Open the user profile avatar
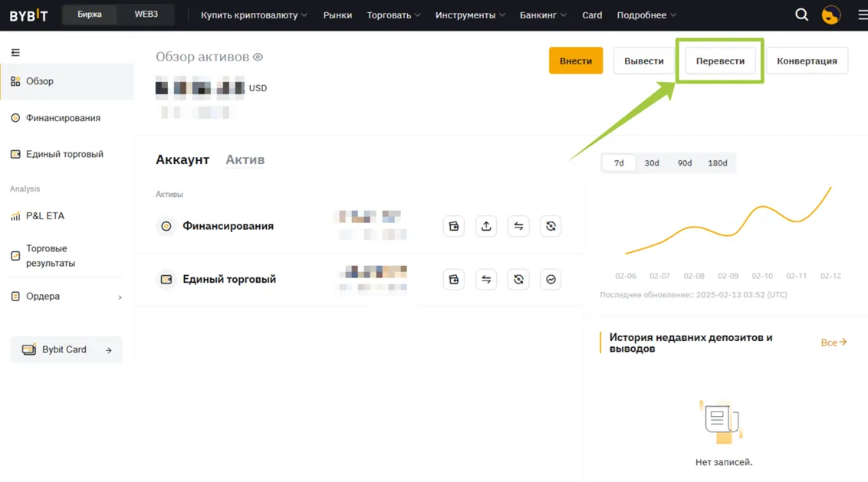Viewport: 868px width, 482px height. [830, 15]
